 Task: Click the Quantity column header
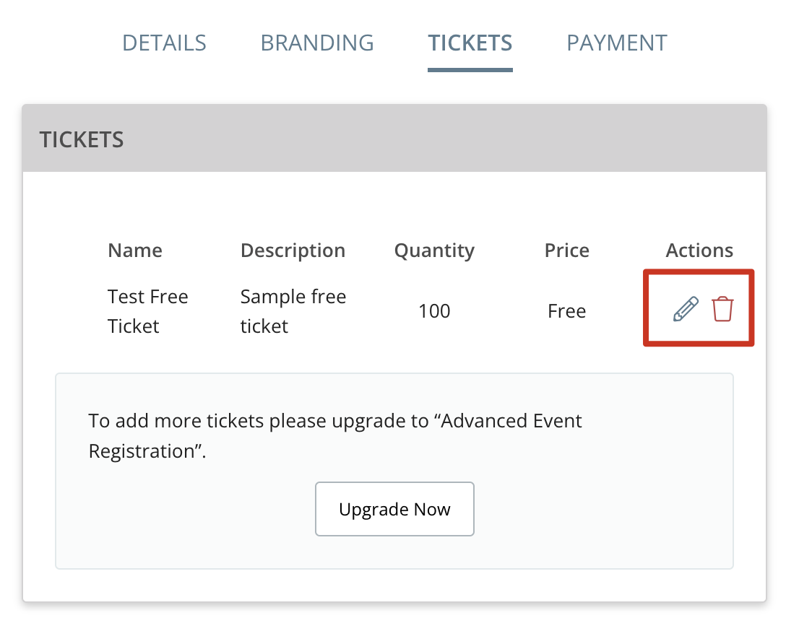pyautogui.click(x=434, y=251)
